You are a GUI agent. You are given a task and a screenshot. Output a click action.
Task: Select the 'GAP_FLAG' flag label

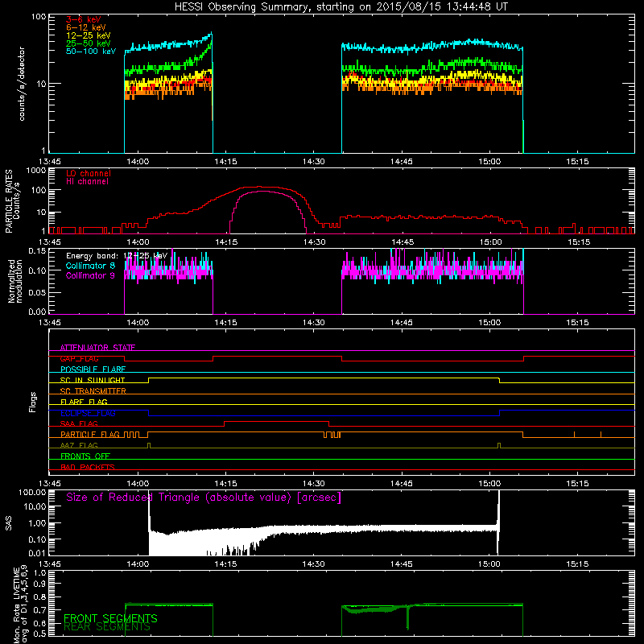coord(79,358)
